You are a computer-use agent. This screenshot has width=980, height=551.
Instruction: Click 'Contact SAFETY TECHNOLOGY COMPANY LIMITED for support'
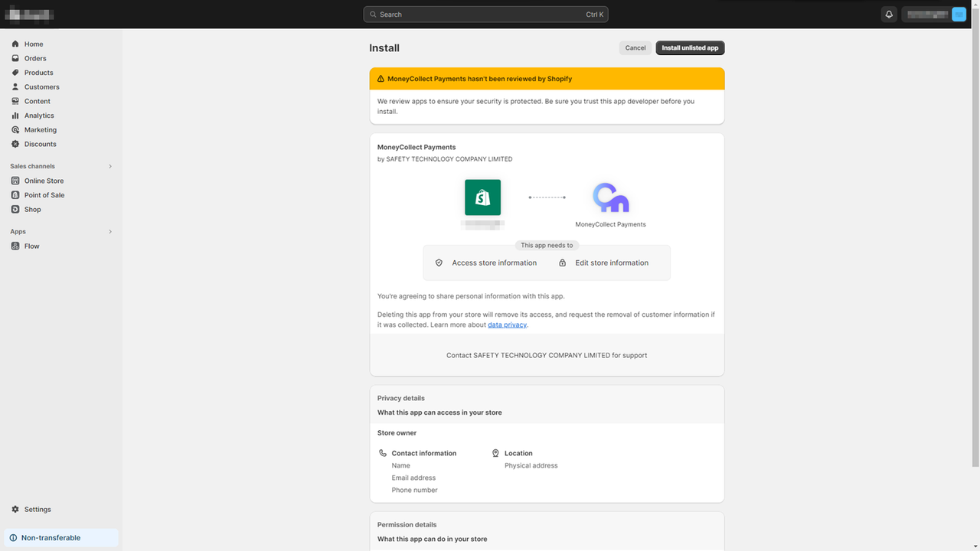tap(547, 355)
